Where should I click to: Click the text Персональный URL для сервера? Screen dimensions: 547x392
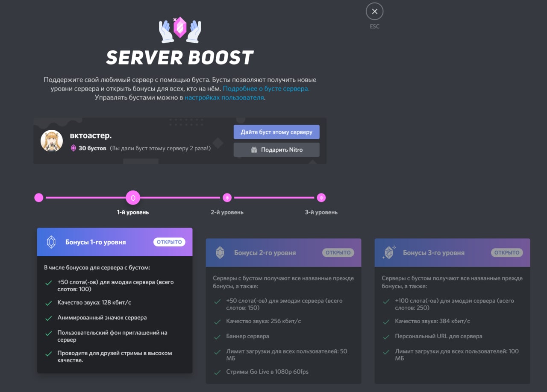438,336
